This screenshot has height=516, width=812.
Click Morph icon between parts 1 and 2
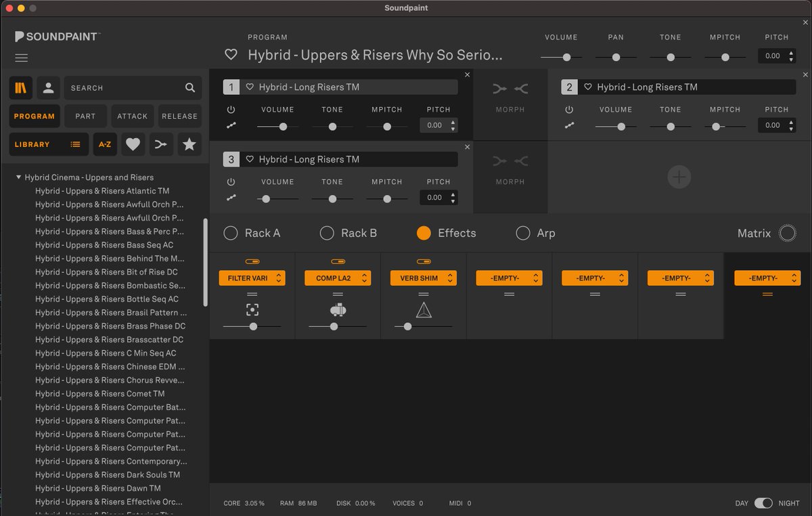tap(510, 89)
